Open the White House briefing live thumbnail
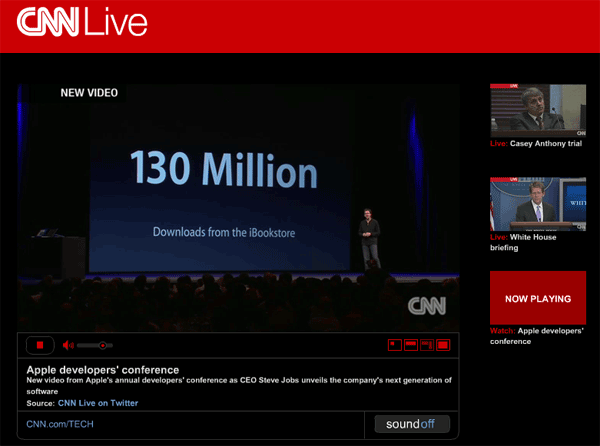This screenshot has height=446, width=600. pyautogui.click(x=538, y=204)
